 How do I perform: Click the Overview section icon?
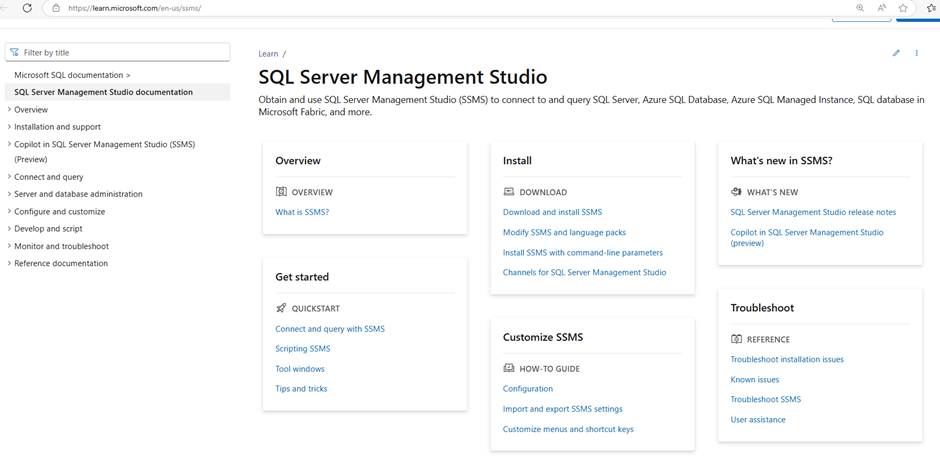[281, 192]
